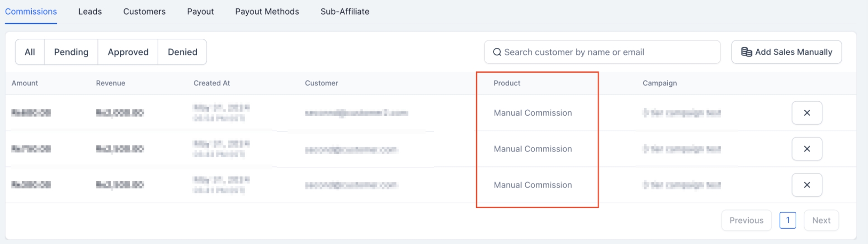
Task: Focus the customer search field
Action: click(x=606, y=52)
